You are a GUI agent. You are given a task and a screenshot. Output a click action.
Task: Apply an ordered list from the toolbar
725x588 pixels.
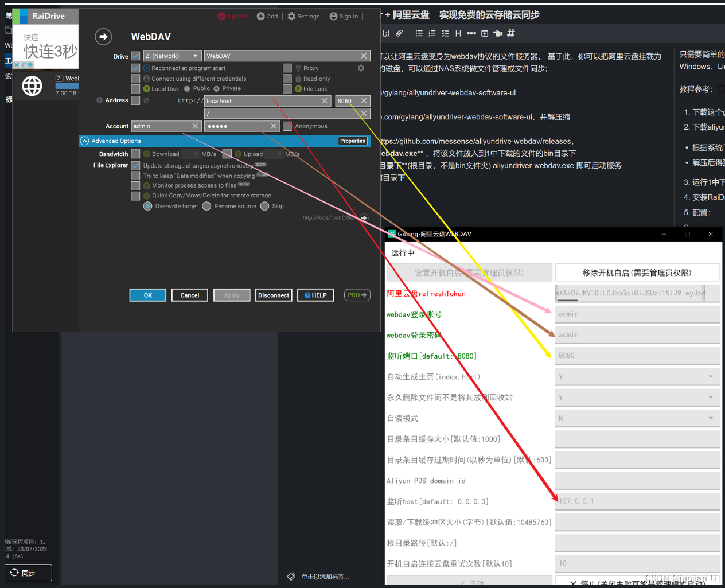[432, 33]
